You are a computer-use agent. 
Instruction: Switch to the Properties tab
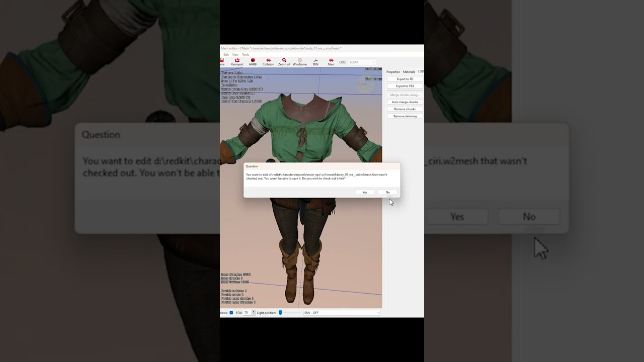click(393, 72)
